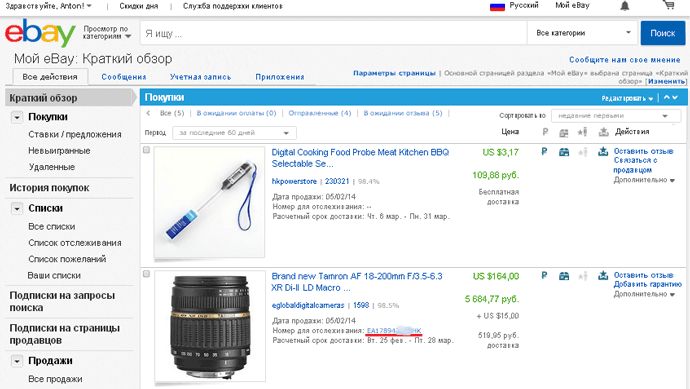Image resolution: width=690 pixels, height=389 pixels.
Task: Click feedback download icon for cooking probe
Action: [603, 152]
